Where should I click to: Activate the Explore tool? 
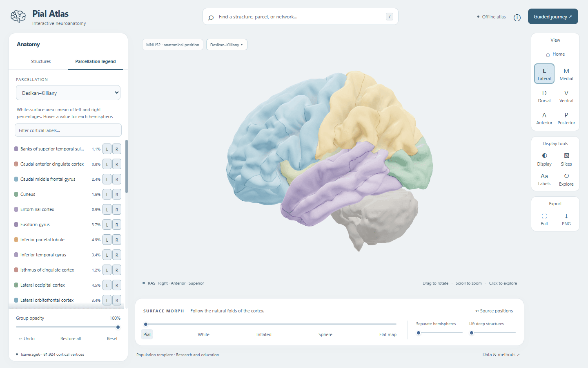pyautogui.click(x=566, y=179)
